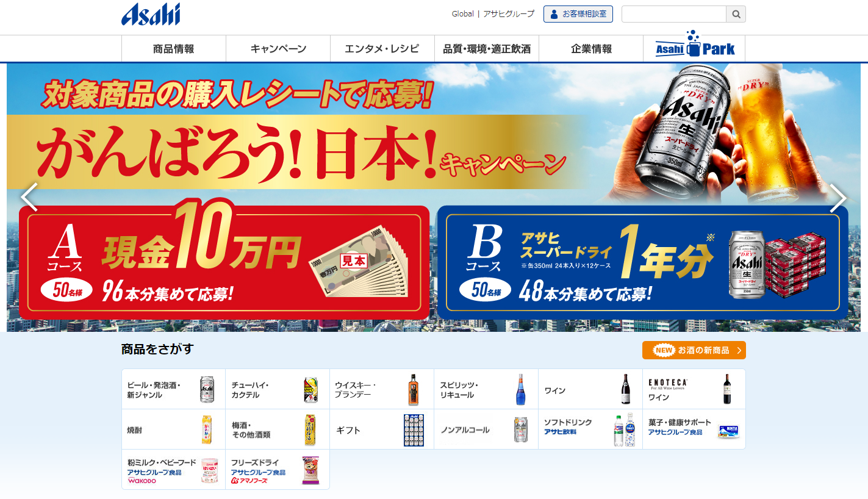Click the search magnifier icon
Screen dimensions: 868x499
pos(736,14)
